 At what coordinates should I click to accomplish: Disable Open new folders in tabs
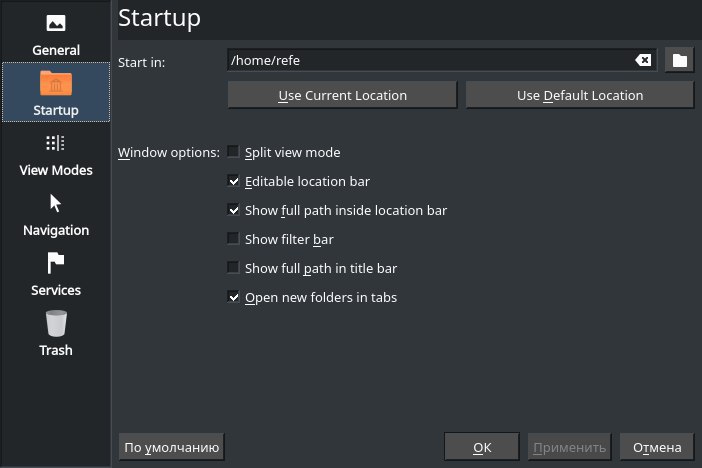click(x=233, y=296)
